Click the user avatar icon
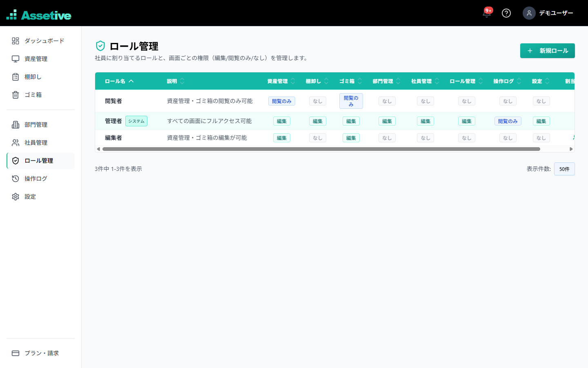This screenshot has width=588, height=368. click(x=529, y=13)
